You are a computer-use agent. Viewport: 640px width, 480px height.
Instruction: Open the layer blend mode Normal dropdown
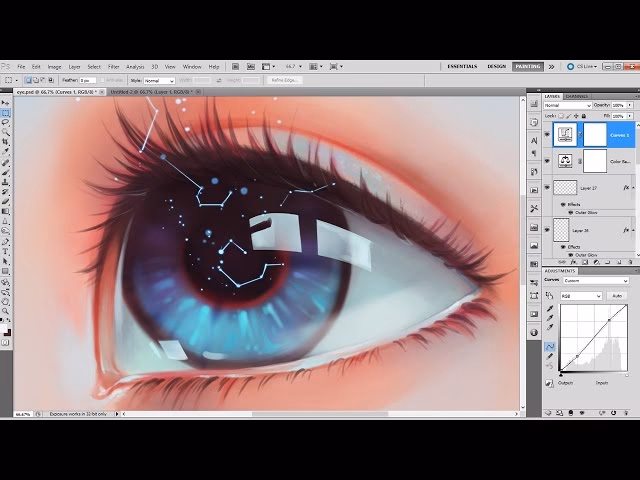[568, 105]
